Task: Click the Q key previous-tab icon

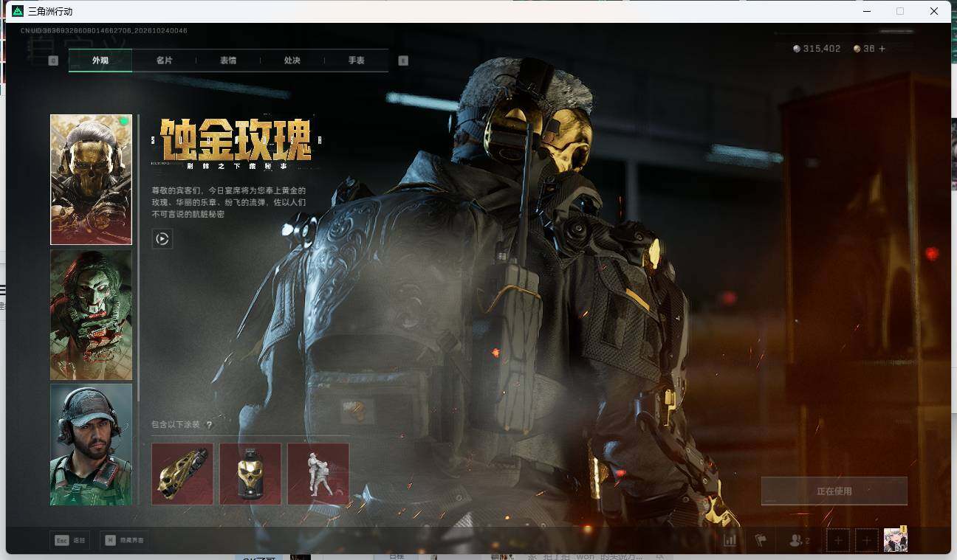Action: coord(53,61)
